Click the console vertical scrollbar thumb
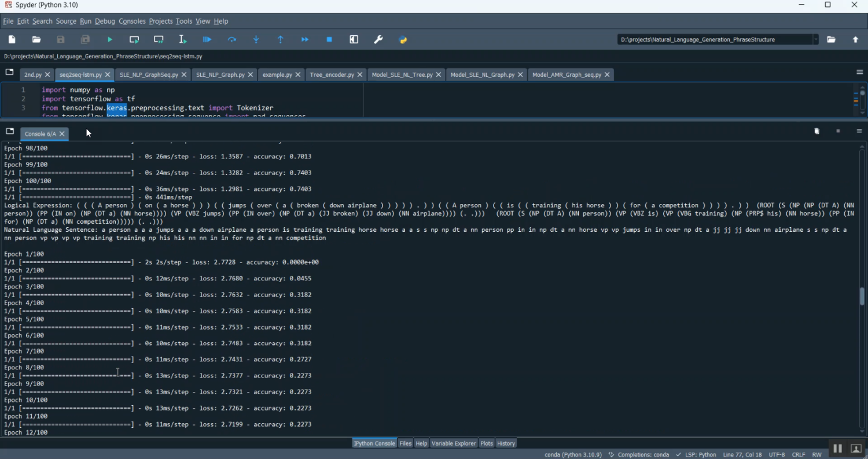Screen dimensions: 868x459 pos(862,296)
